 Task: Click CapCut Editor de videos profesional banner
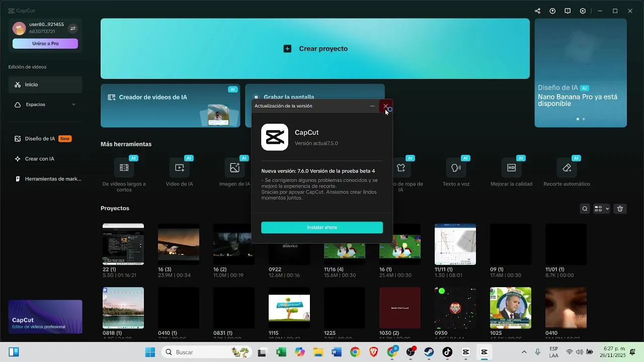pyautogui.click(x=45, y=317)
